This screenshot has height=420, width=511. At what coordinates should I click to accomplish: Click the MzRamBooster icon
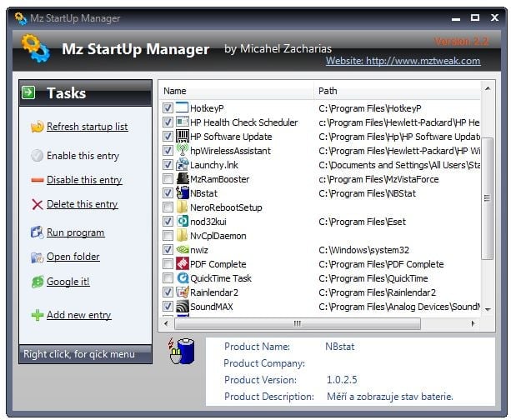[x=183, y=178]
